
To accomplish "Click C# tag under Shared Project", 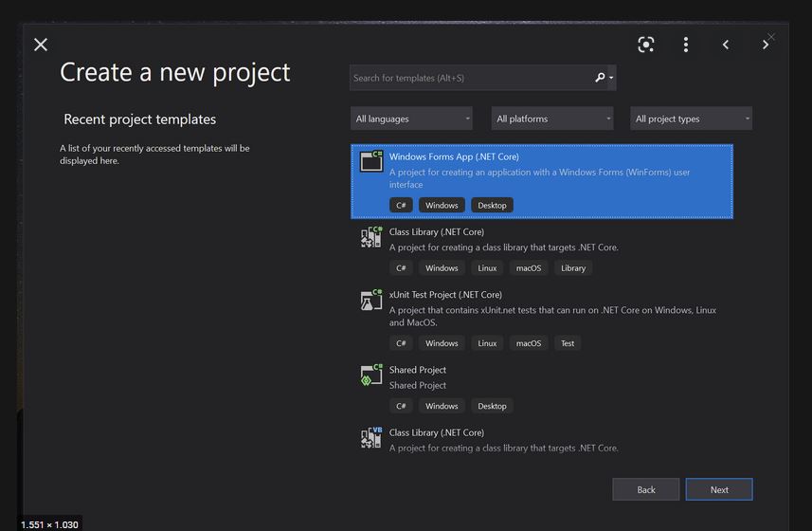I will click(401, 406).
